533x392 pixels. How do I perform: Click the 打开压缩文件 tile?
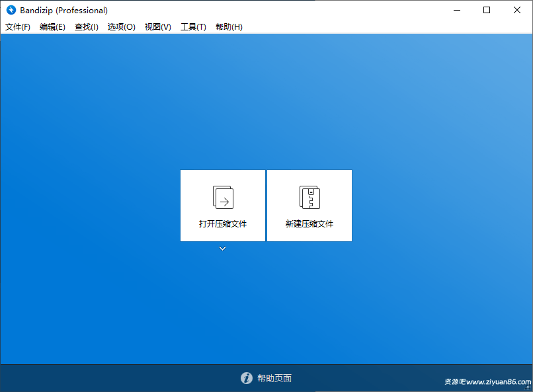pos(223,206)
